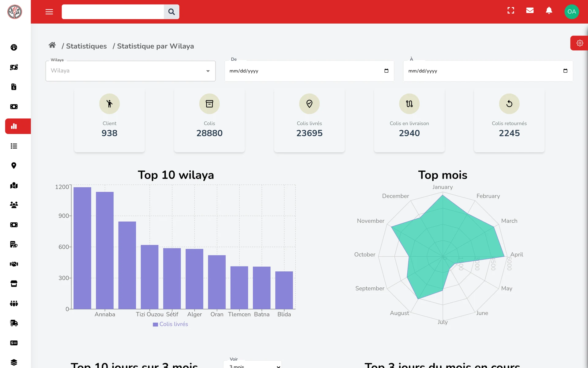Click the Top mois chart title
The image size is (588, 368).
point(443,175)
